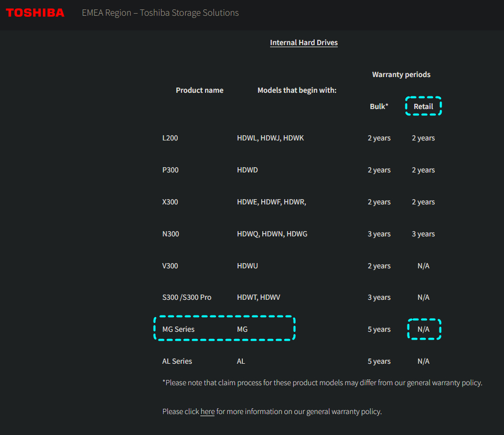Image resolution: width=504 pixels, height=435 pixels.
Task: Click X300 retail warranty value
Action: pyautogui.click(x=423, y=202)
